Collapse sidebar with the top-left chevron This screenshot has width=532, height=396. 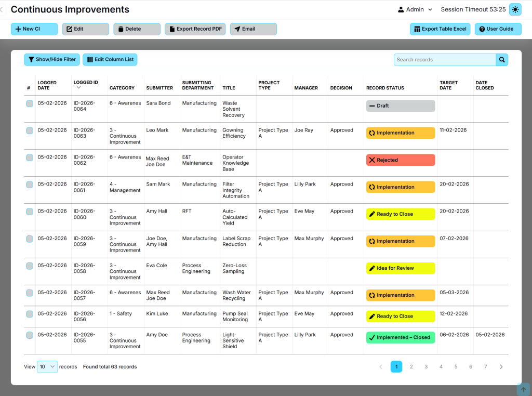coord(2,9)
